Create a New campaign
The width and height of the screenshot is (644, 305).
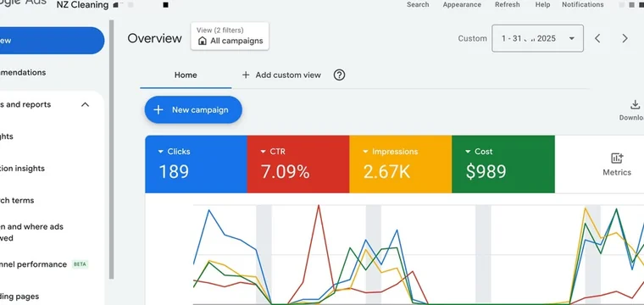193,109
